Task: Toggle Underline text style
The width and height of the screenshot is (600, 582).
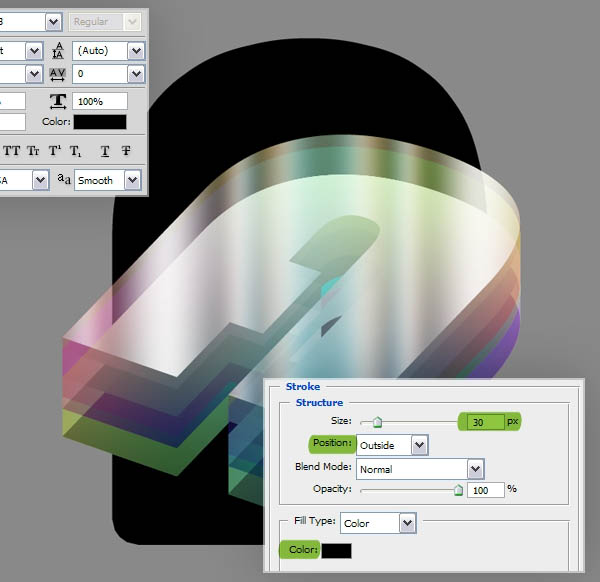Action: coord(105,151)
